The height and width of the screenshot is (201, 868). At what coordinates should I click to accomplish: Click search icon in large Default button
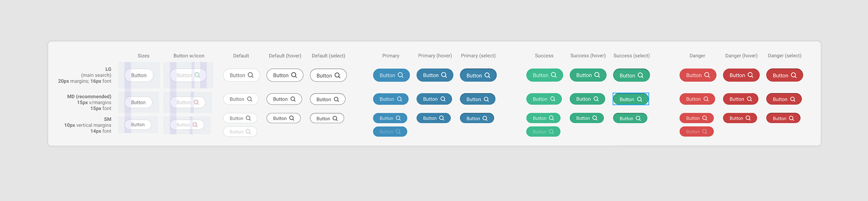250,75
